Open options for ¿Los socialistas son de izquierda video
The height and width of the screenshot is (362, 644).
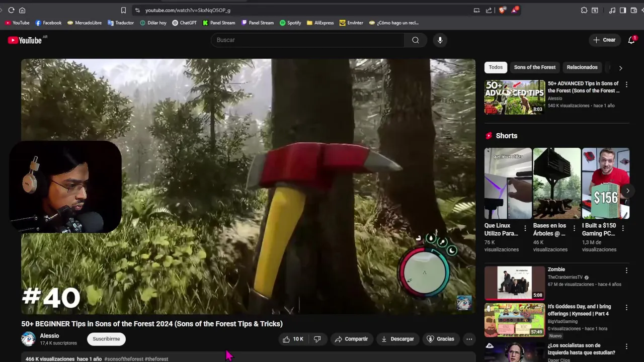pos(626,346)
